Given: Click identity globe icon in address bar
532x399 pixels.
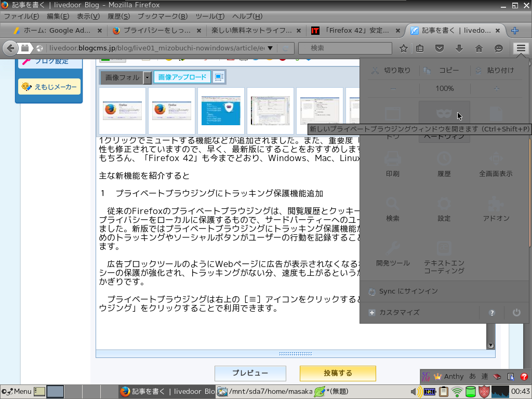Looking at the screenshot, I should pyautogui.click(x=39, y=48).
